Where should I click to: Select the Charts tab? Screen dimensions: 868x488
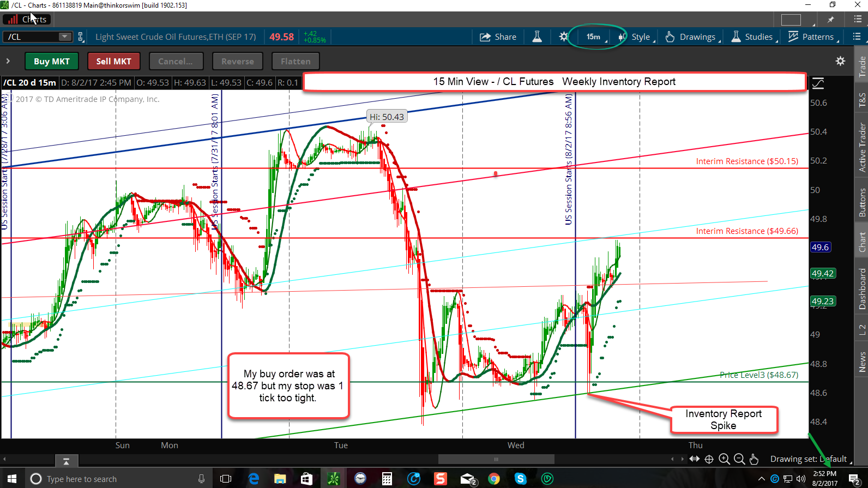point(27,20)
